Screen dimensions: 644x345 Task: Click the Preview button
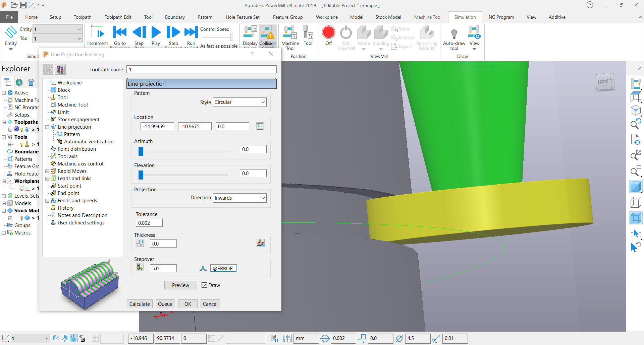point(180,285)
